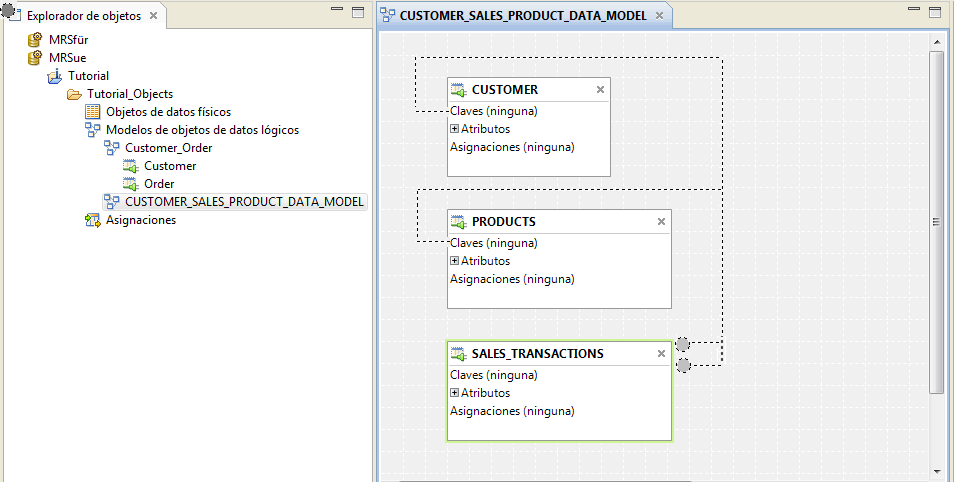This screenshot has height=482, width=954.
Task: Click the Tutorial_Objects folder icon
Action: (x=74, y=94)
